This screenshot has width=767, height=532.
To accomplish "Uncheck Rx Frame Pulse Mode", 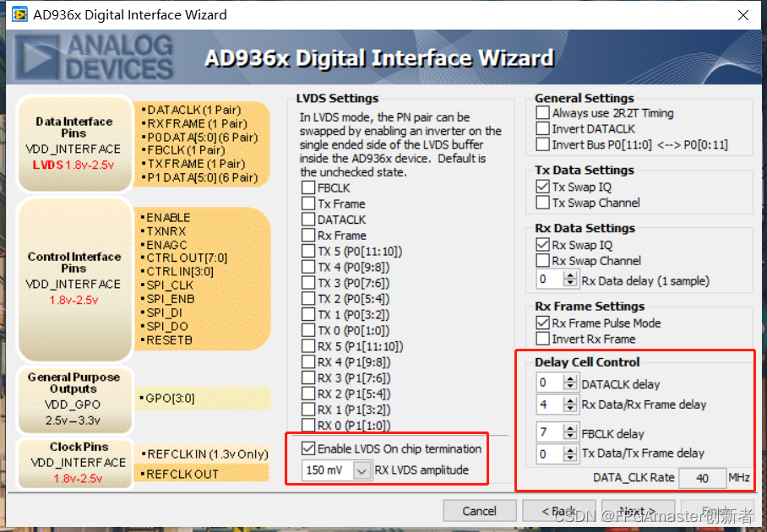I will pyautogui.click(x=542, y=323).
